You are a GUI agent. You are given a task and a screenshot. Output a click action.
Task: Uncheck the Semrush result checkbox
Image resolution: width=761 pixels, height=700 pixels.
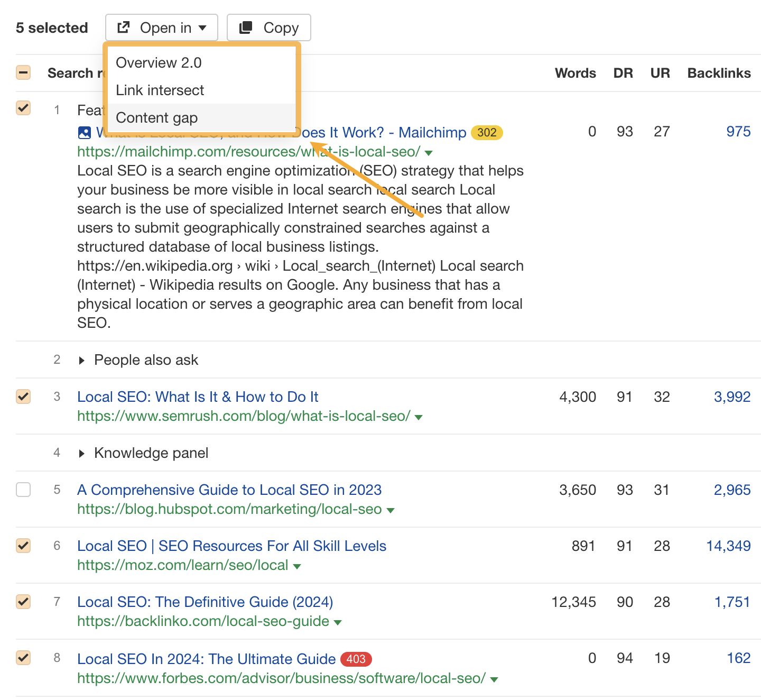(23, 397)
